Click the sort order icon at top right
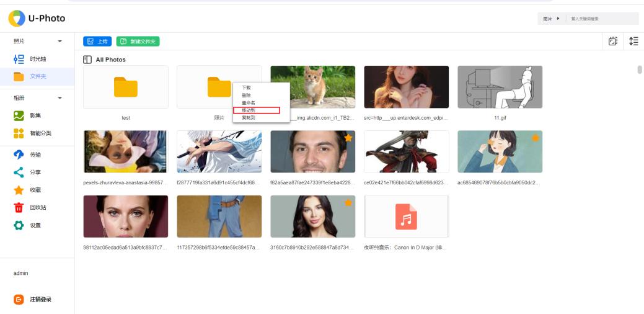644x314 pixels. pyautogui.click(x=633, y=41)
